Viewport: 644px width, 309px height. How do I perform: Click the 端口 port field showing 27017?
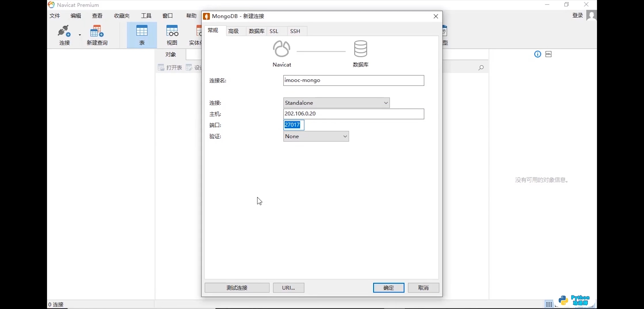[294, 125]
